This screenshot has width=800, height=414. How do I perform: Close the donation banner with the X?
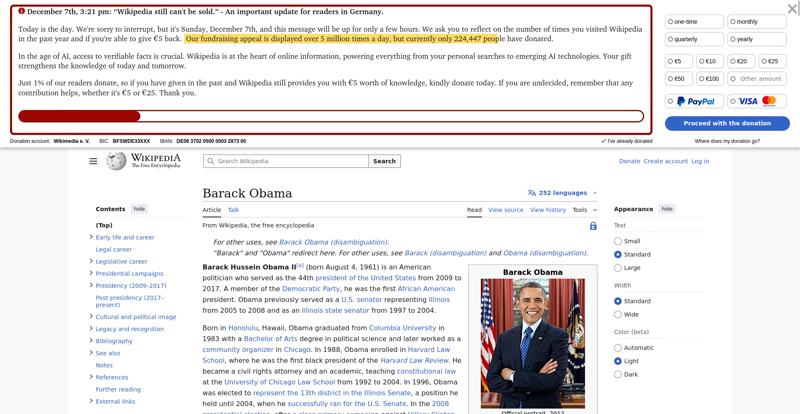coord(792,8)
